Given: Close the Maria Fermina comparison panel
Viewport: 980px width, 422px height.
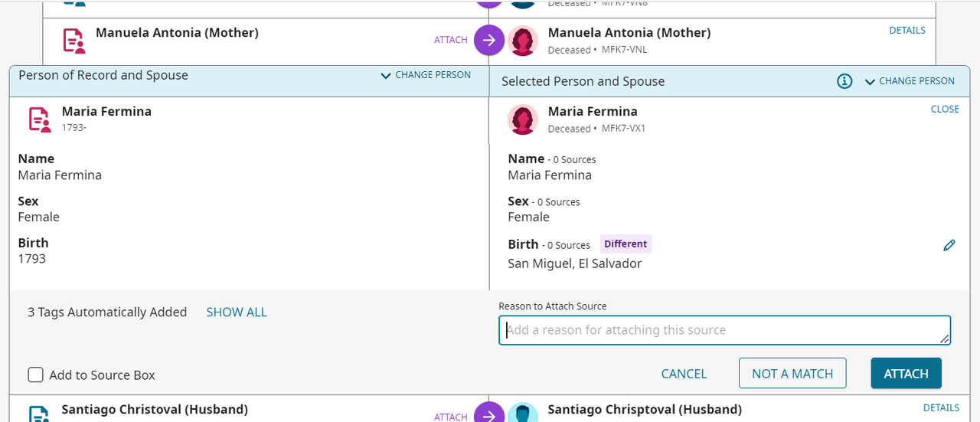Looking at the screenshot, I should coord(945,109).
